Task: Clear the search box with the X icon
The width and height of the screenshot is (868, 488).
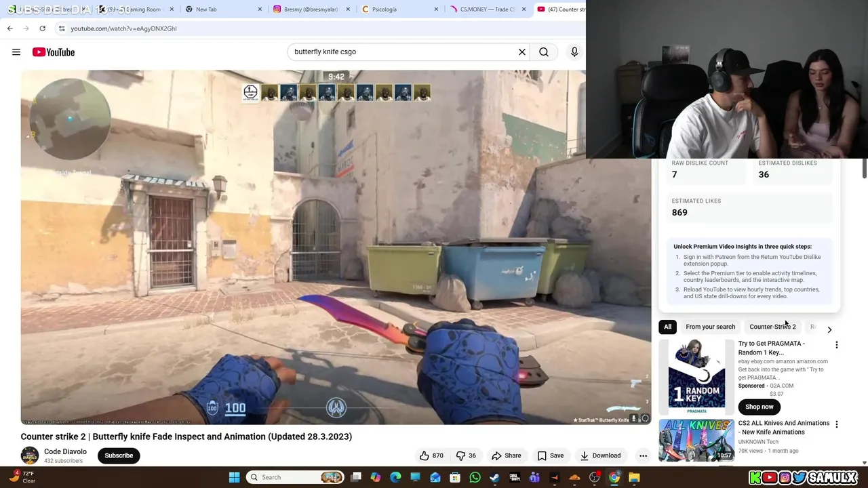Action: coord(522,52)
